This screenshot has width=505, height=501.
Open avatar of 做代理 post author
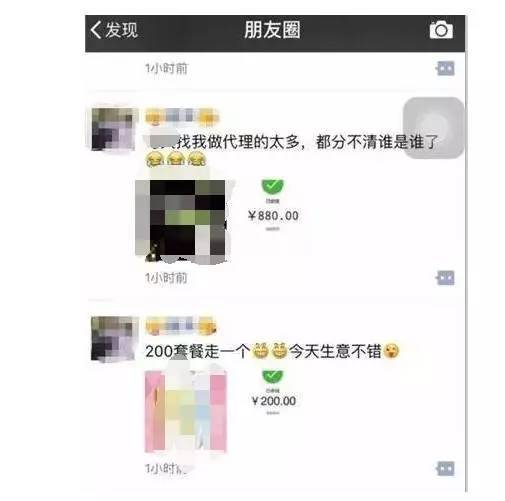[114, 129]
